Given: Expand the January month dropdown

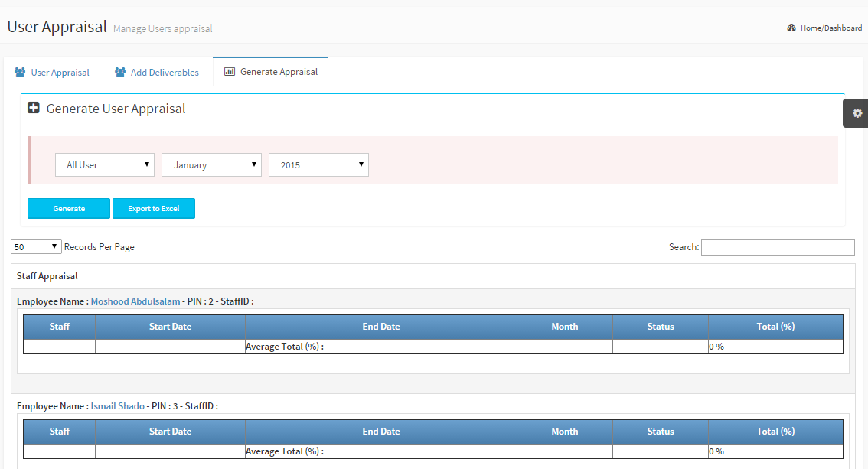Looking at the screenshot, I should point(211,165).
